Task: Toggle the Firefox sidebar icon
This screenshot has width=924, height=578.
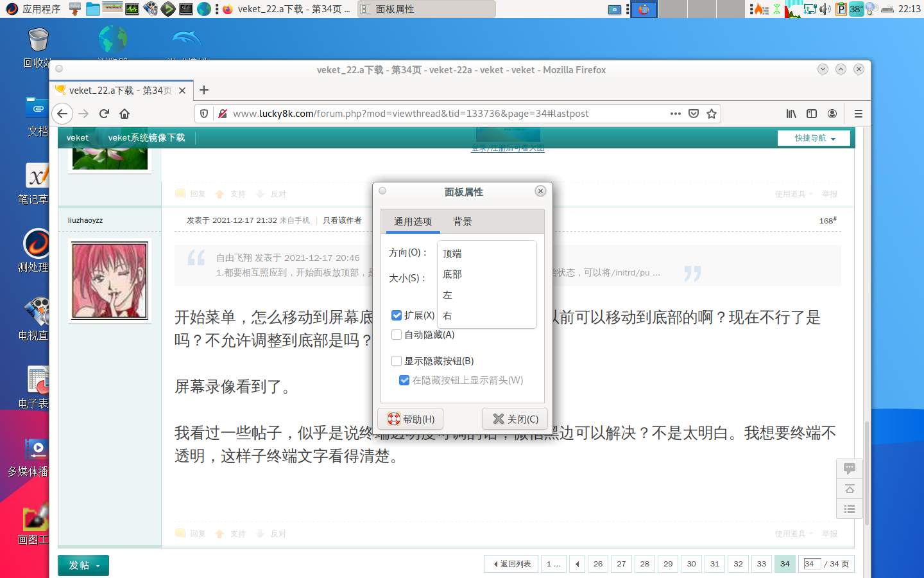Action: click(x=812, y=114)
